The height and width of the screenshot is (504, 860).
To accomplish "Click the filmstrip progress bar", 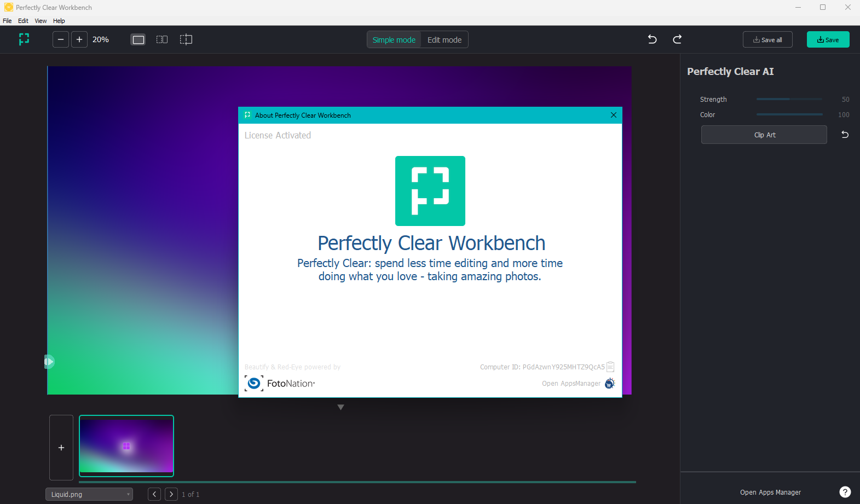I will coord(357,482).
